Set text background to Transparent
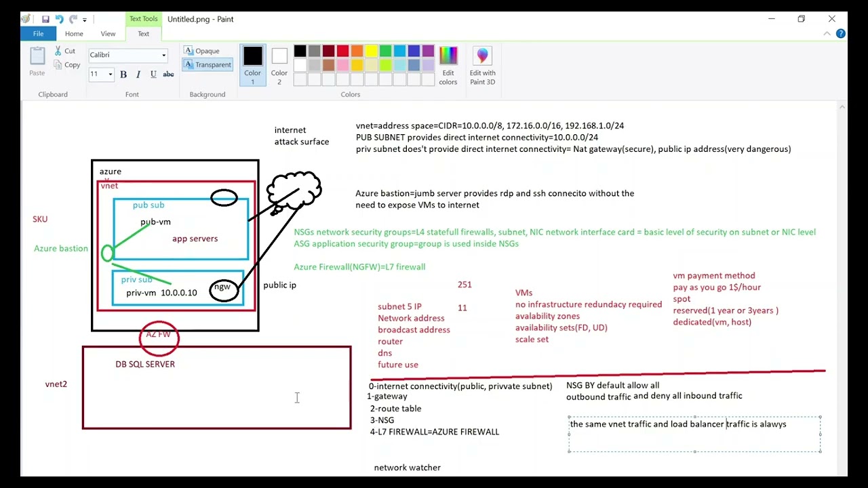868x488 pixels. 208,64
